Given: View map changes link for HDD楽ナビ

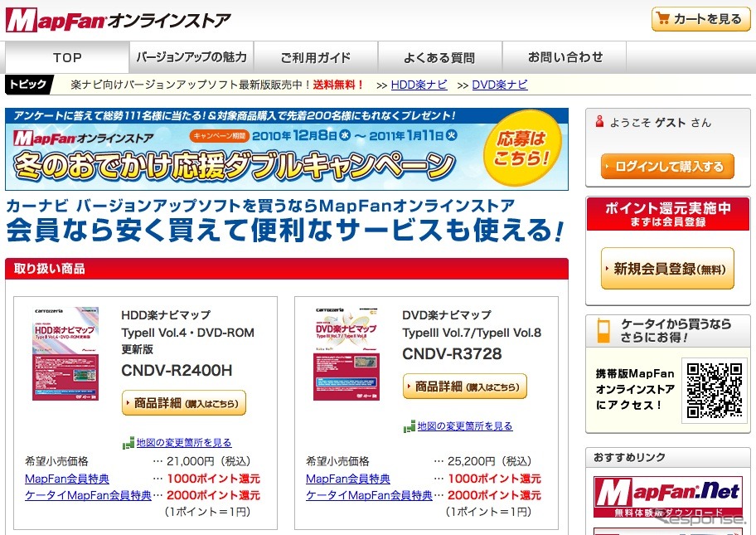Looking at the screenshot, I should click(184, 443).
